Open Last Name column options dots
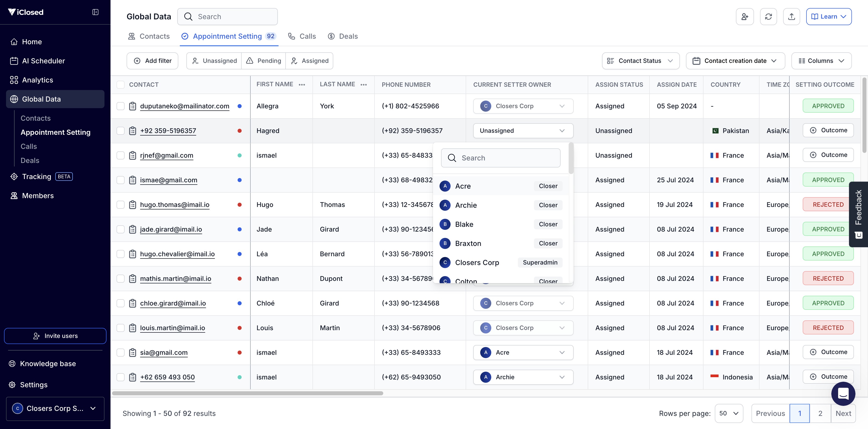Viewport: 868px width, 429px height. coord(364,85)
